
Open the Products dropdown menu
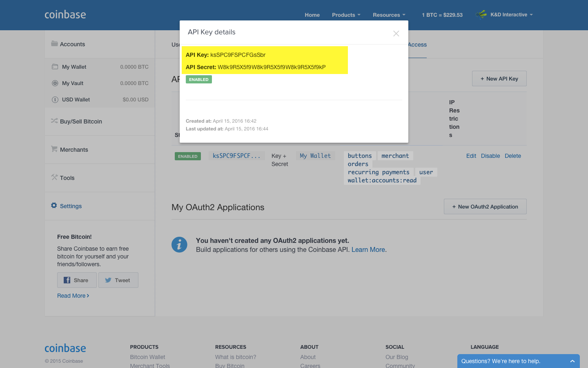point(346,15)
